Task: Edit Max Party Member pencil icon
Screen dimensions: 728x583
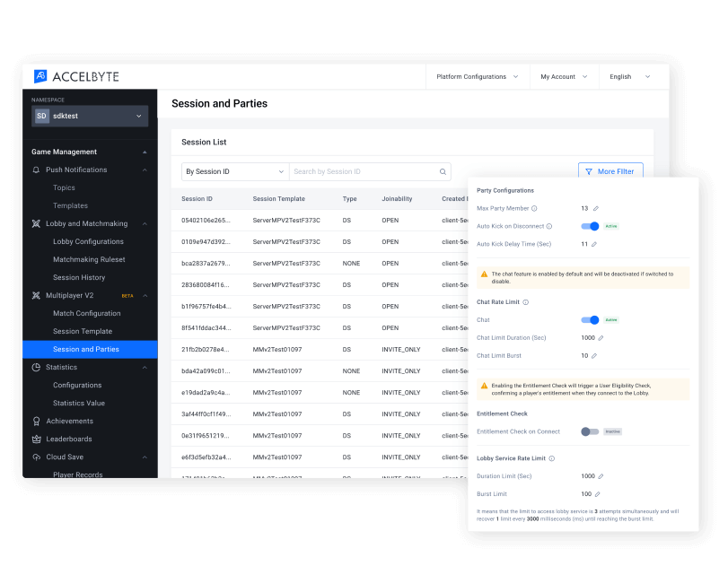Action: (x=596, y=209)
